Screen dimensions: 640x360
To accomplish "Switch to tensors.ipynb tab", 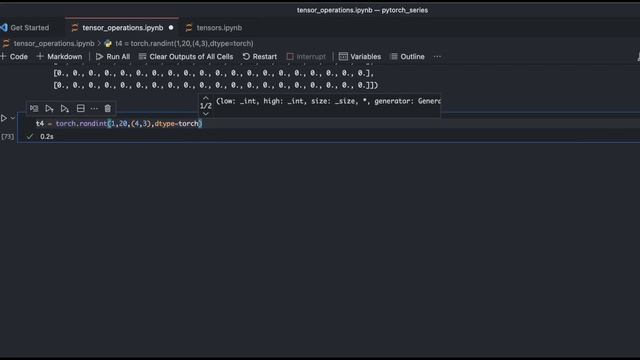I will [x=213, y=28].
